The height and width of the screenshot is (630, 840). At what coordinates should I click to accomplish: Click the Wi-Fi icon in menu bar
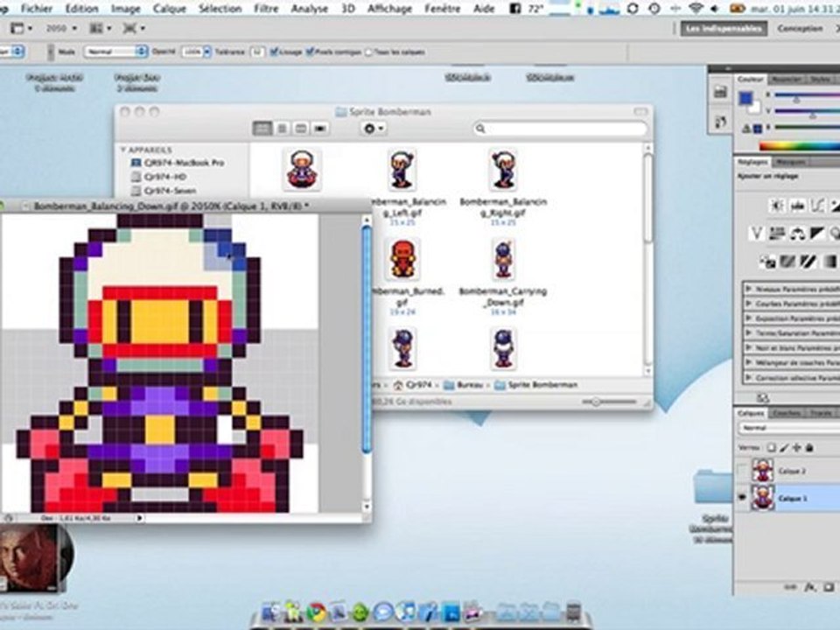click(696, 9)
